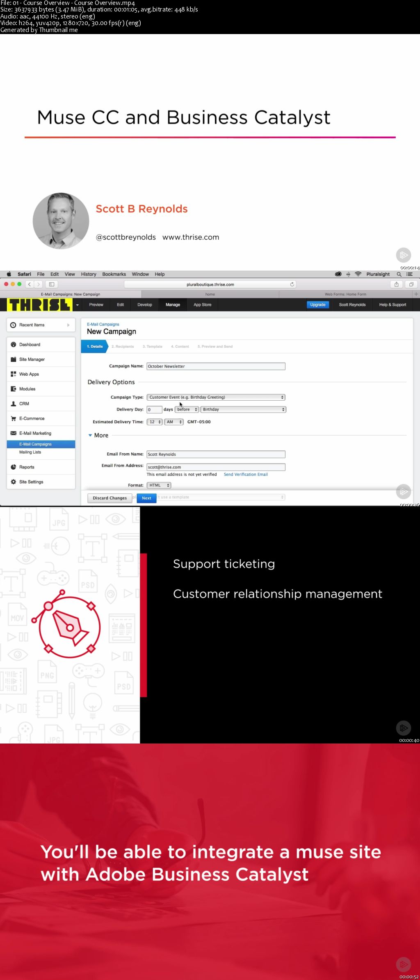Open the Pluralsight menu bar item
The height and width of the screenshot is (980, 420).
tap(378, 274)
